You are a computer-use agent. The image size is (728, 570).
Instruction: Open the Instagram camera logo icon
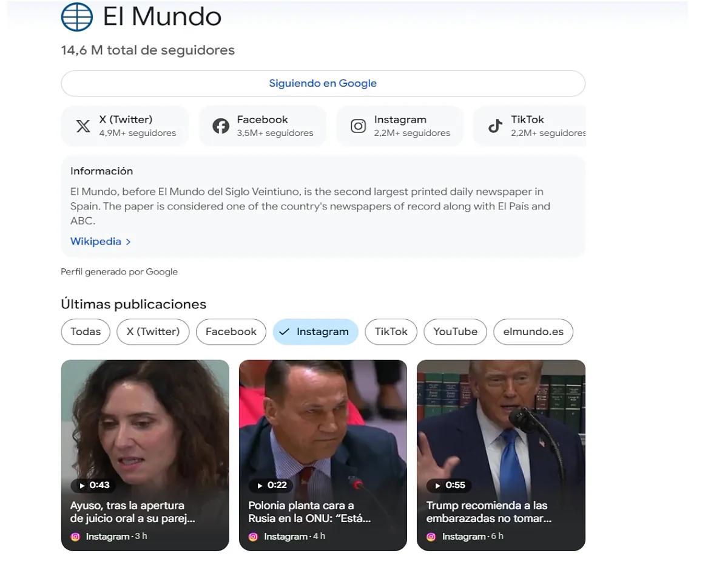(x=358, y=126)
